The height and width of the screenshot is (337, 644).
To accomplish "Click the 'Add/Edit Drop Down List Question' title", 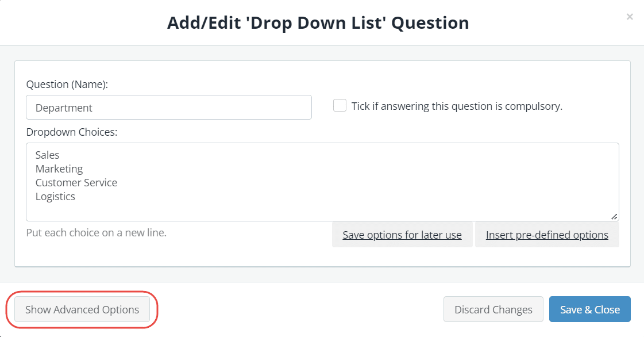I will 318,22.
